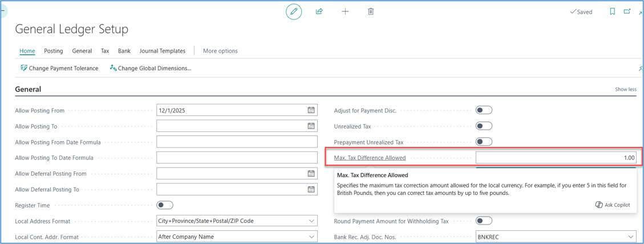Click the plus new record icon

pos(345,11)
